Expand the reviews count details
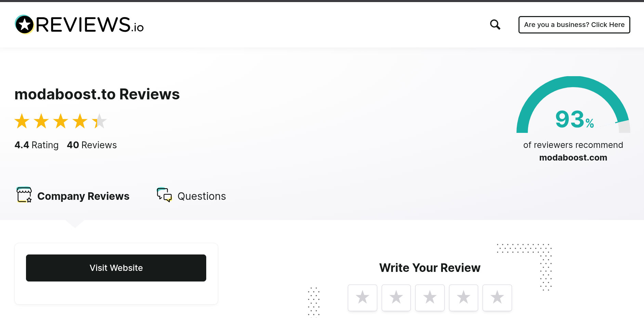644x318 pixels. click(92, 145)
